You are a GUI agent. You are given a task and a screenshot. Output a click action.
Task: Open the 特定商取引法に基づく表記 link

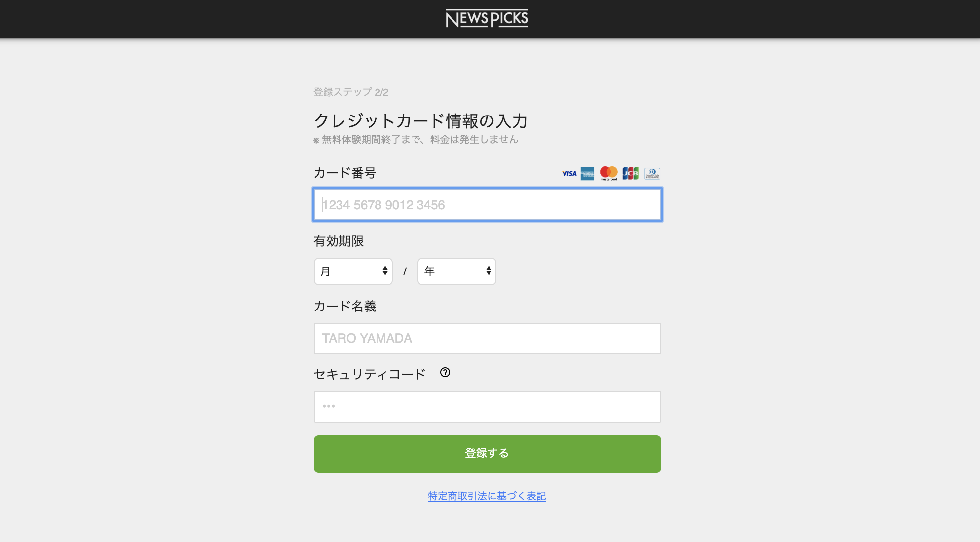point(487,496)
